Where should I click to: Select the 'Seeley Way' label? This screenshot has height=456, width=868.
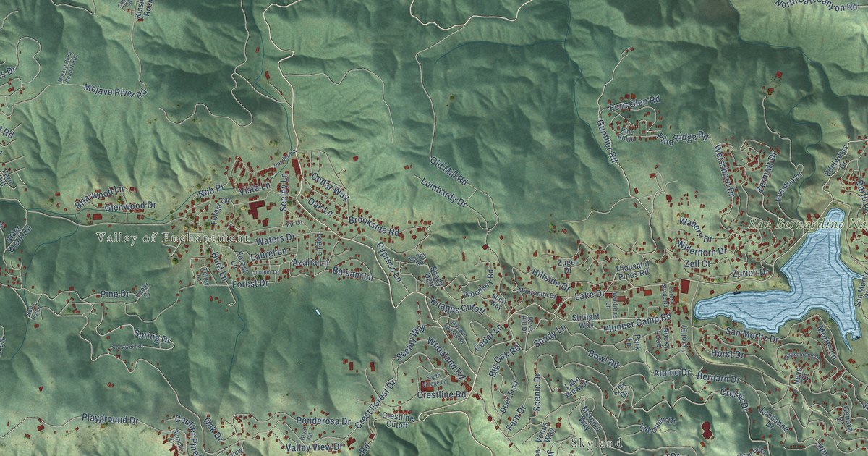(412, 343)
